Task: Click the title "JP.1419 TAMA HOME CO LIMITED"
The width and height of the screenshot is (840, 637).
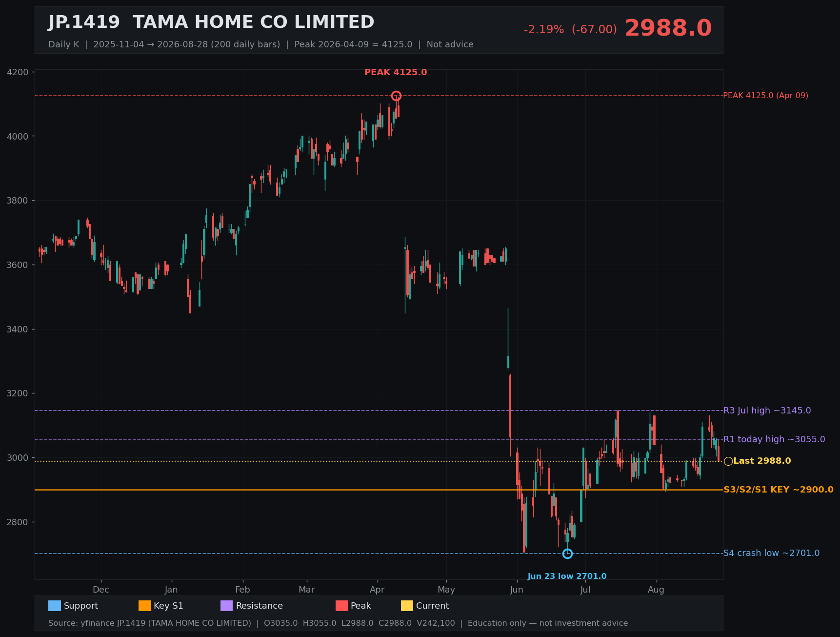Action: pos(211,22)
